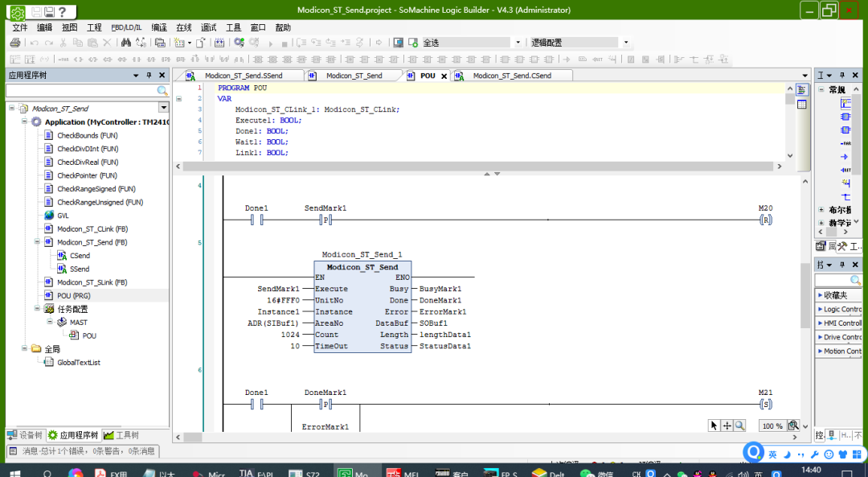Switch to the 工具树 panel tab

(121, 435)
